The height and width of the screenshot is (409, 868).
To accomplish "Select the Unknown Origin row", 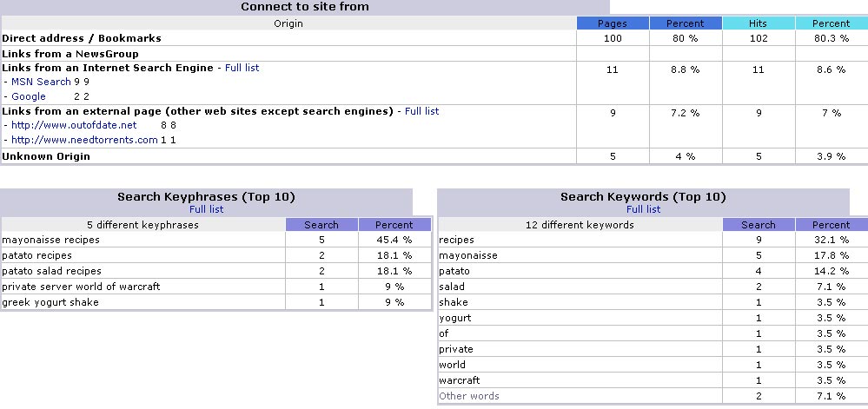I will (434, 156).
